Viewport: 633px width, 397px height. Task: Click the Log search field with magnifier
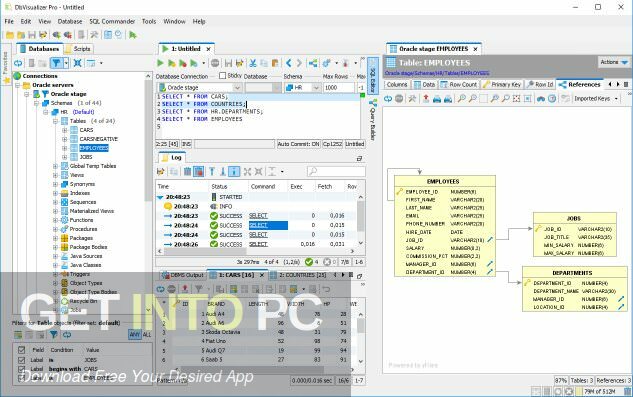(x=336, y=171)
